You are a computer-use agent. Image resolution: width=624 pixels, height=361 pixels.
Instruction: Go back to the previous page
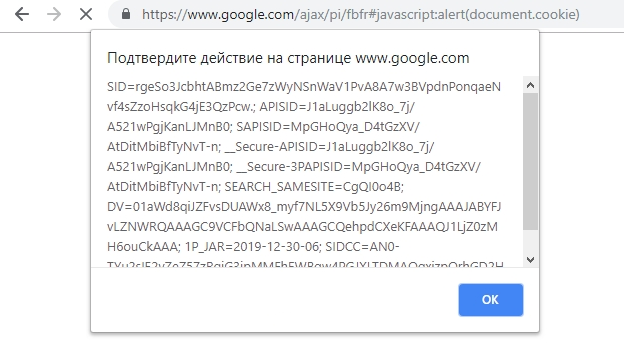click(x=22, y=15)
